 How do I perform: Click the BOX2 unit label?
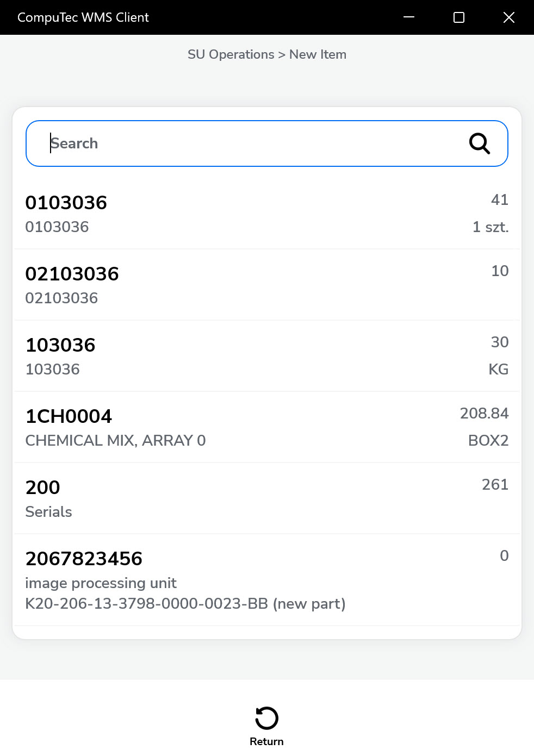(x=488, y=440)
